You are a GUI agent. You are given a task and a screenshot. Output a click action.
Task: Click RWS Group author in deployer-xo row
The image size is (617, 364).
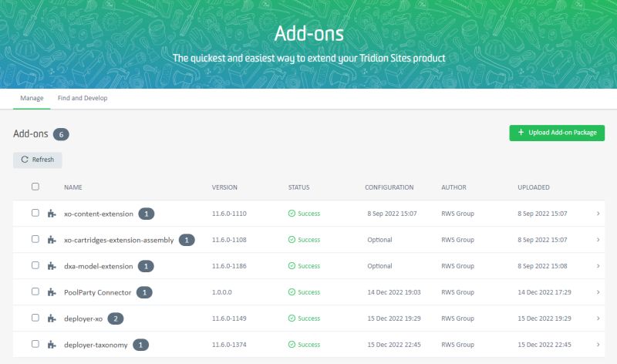pyautogui.click(x=457, y=318)
